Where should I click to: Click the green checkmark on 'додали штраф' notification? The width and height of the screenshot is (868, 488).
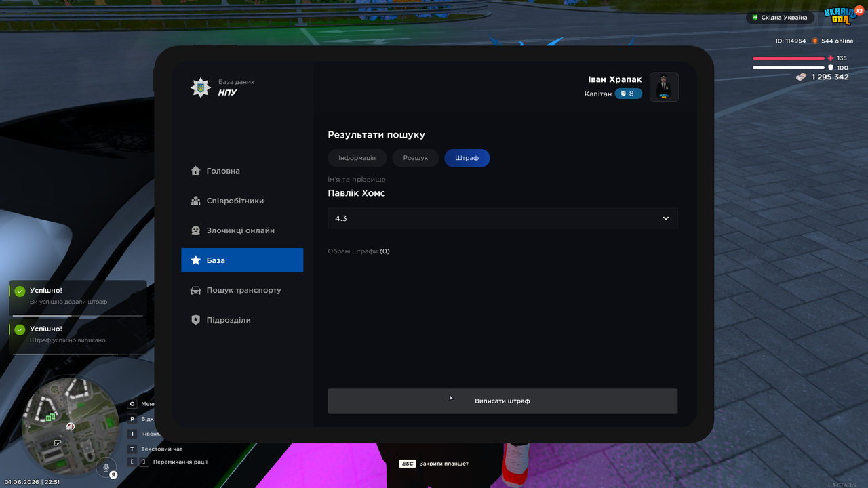[20, 291]
